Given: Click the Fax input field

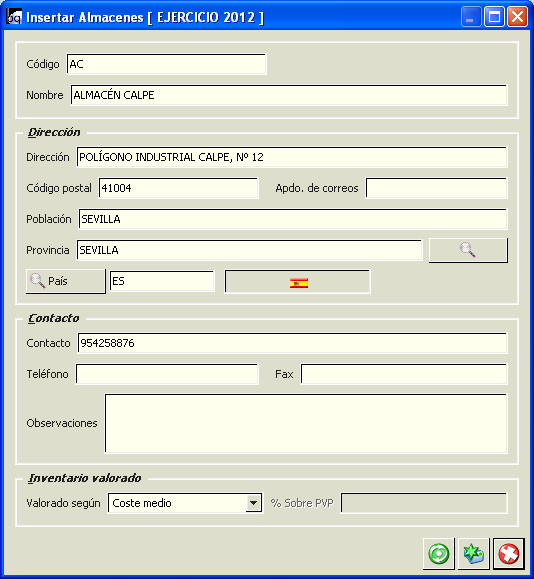Looking at the screenshot, I should (x=404, y=374).
